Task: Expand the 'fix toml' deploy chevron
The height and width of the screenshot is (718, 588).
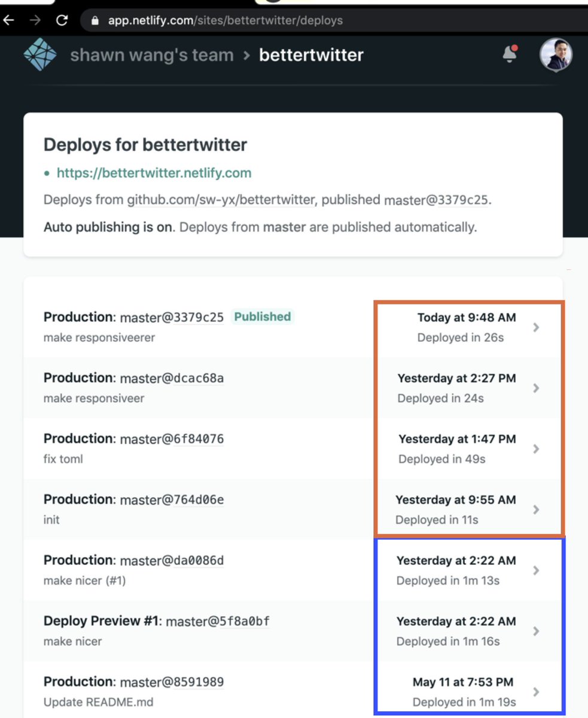Action: [x=536, y=449]
